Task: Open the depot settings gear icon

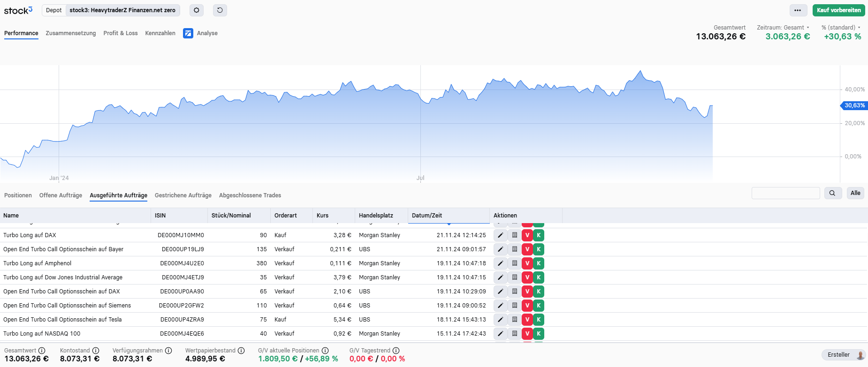Action: 197,10
